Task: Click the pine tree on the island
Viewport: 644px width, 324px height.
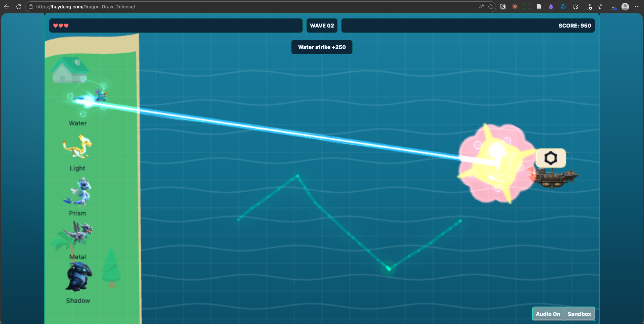Action: tap(111, 268)
